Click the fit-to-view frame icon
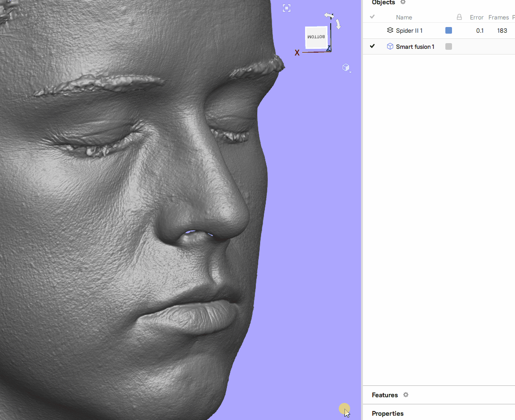The width and height of the screenshot is (515, 420). tap(286, 8)
